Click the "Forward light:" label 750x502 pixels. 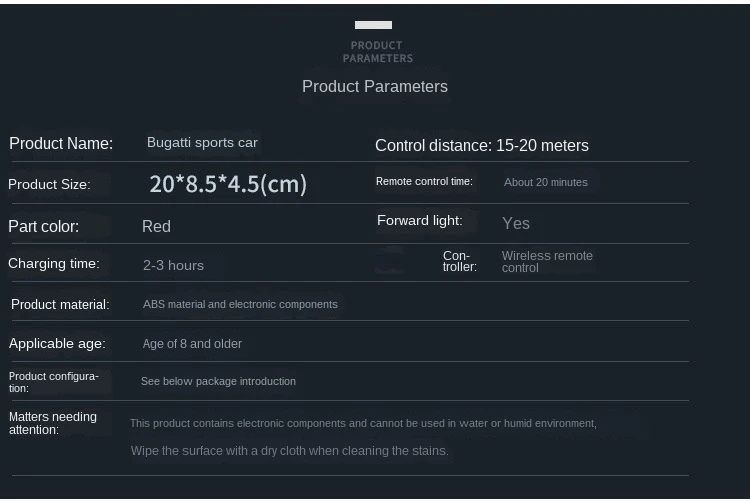click(x=420, y=221)
